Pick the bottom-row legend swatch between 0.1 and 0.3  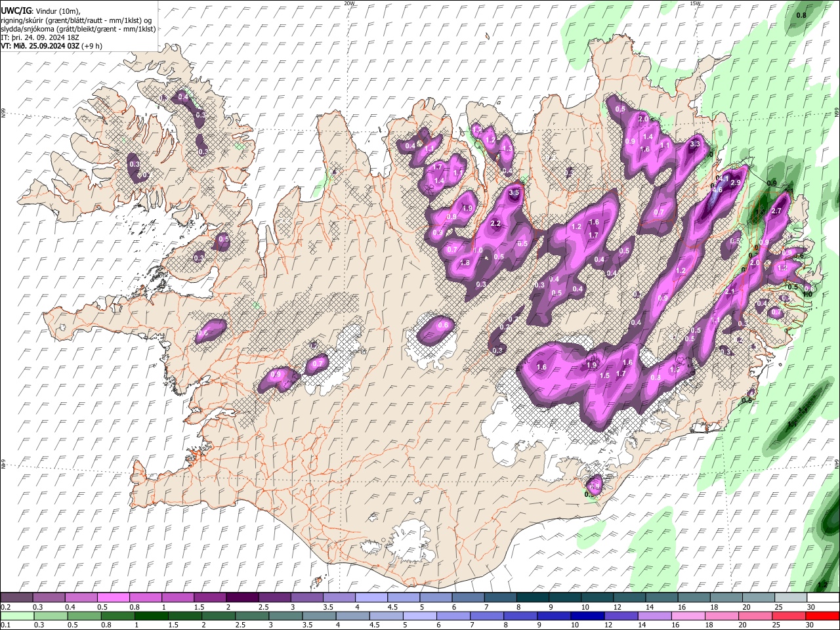[17, 616]
